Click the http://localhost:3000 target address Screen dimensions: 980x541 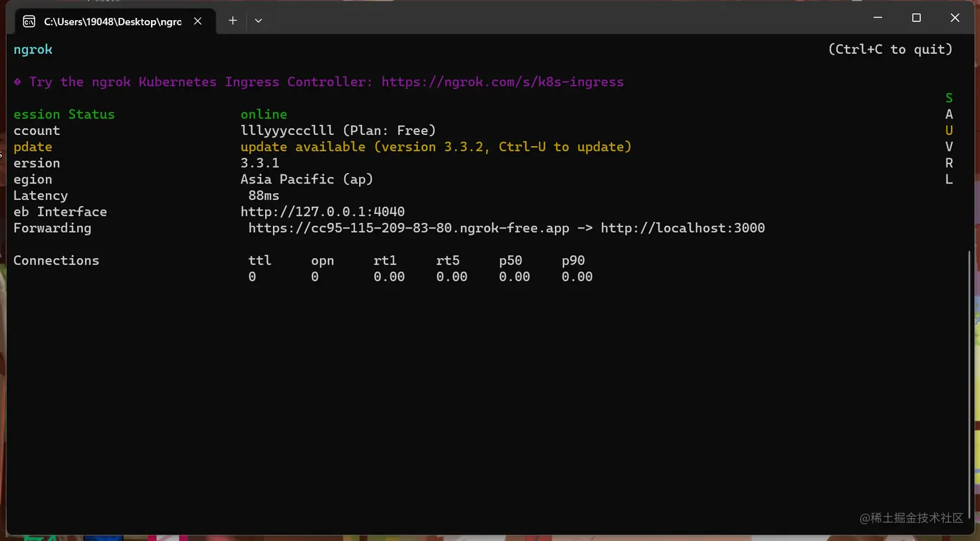[682, 228]
